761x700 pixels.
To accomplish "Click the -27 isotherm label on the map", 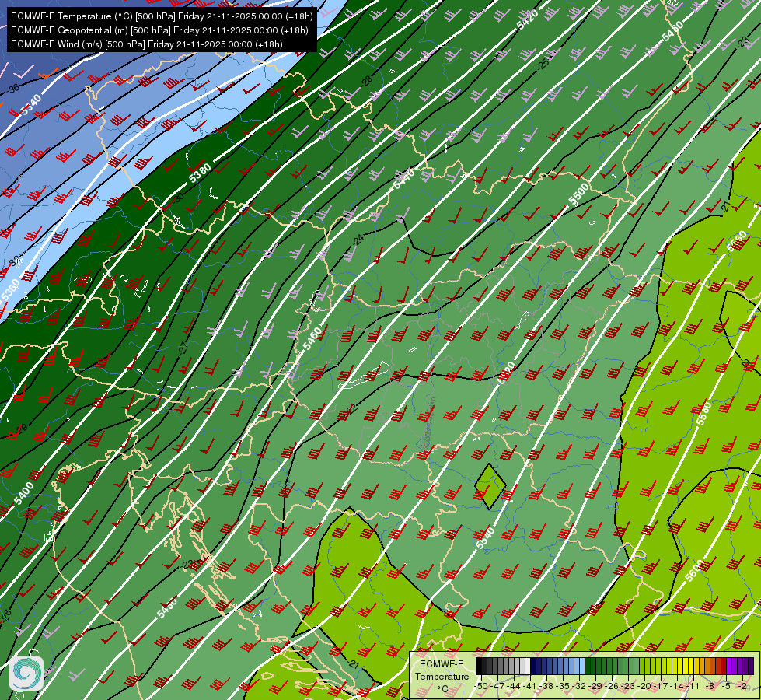I will [x=183, y=348].
